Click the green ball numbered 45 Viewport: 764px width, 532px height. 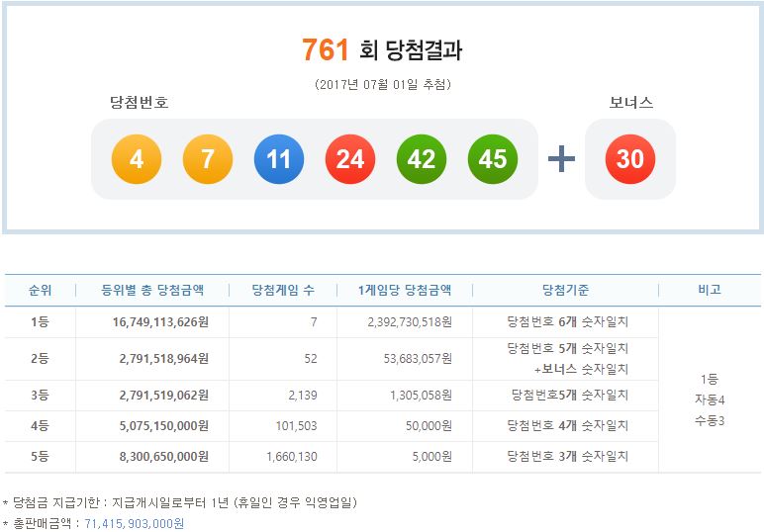[x=492, y=159]
